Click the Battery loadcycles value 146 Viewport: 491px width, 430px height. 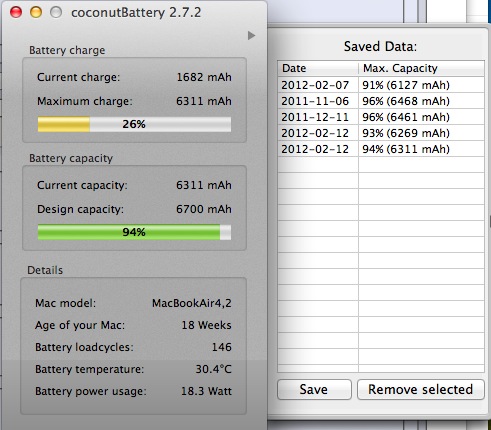[x=222, y=347]
